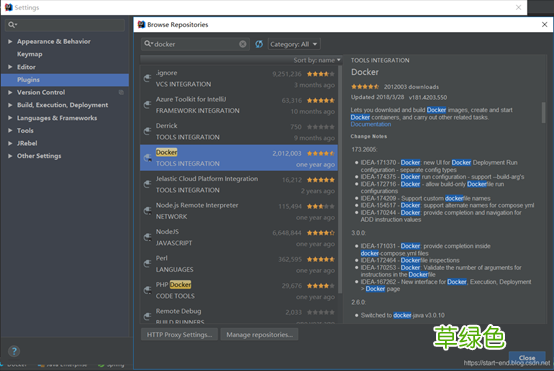Select Node.js Remote Interpreter row
554x371 pixels.
(239, 211)
